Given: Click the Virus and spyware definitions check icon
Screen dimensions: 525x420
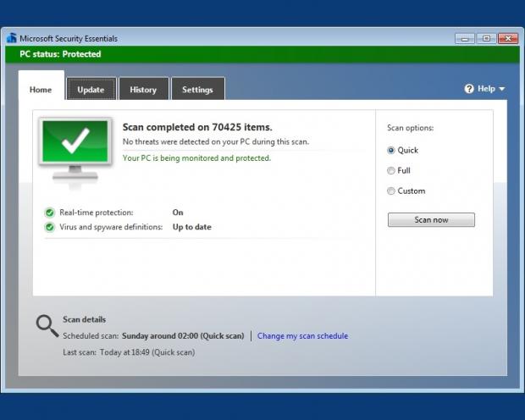Looking at the screenshot, I should click(x=50, y=227).
